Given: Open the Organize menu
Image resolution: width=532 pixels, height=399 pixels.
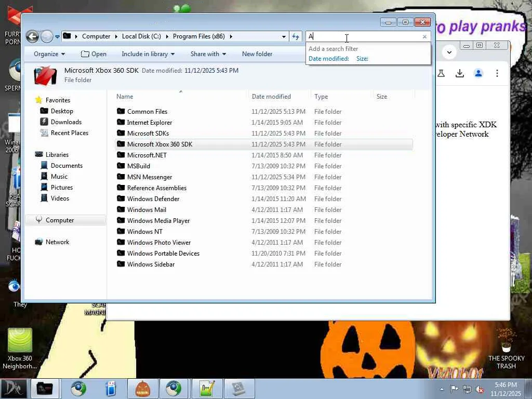Looking at the screenshot, I should coord(49,54).
